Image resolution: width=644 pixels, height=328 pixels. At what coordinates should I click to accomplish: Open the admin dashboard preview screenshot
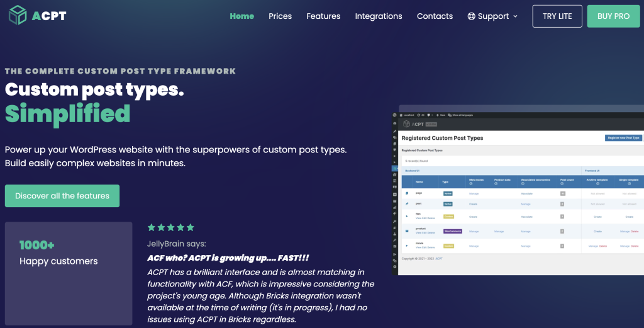pyautogui.click(x=518, y=193)
